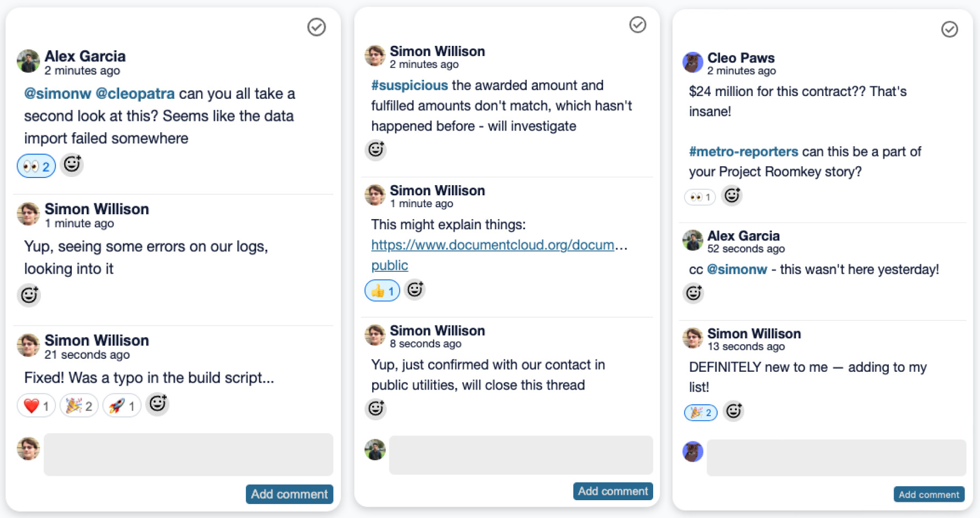Add reaction to 'seeing some errors' comment
The image size is (980, 518).
(29, 295)
